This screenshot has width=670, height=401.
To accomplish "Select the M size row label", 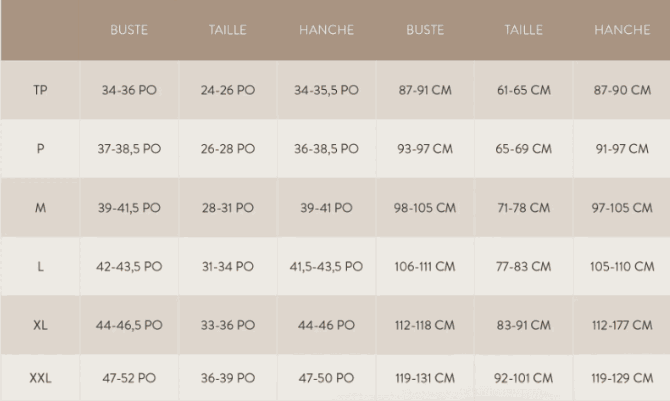I will click(x=40, y=208).
